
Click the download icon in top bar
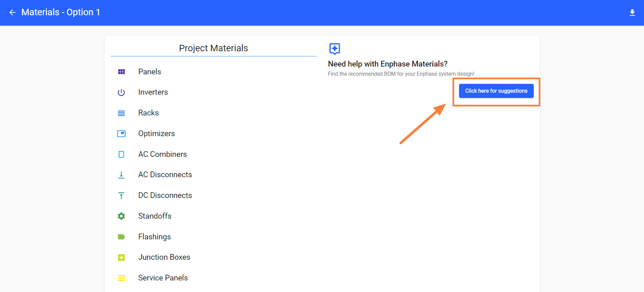point(632,13)
